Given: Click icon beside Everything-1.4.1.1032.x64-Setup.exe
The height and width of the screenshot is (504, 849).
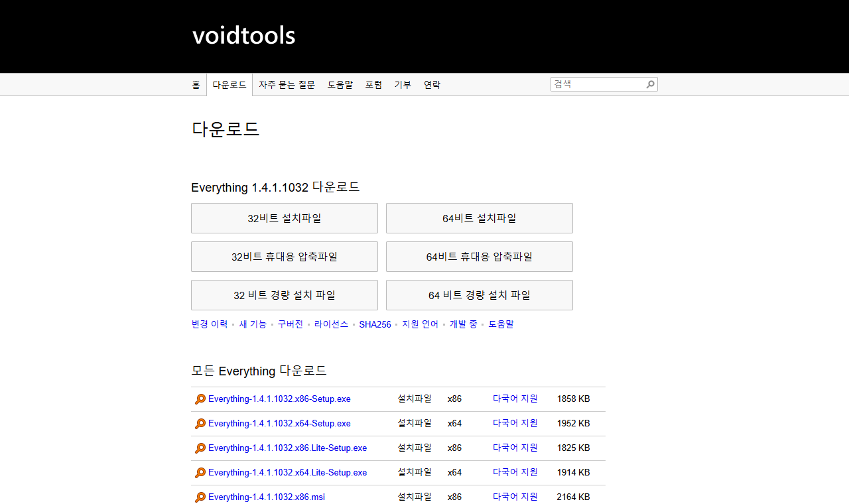Looking at the screenshot, I should [x=200, y=424].
